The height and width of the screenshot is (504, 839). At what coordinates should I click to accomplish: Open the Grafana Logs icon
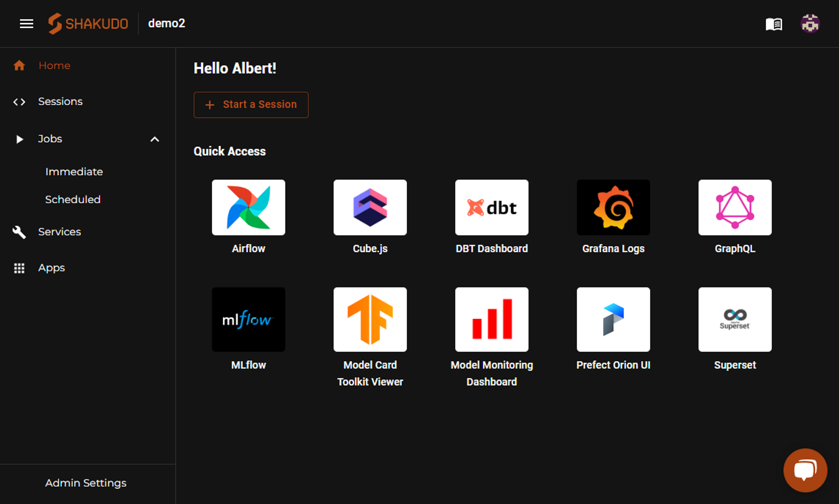(613, 208)
